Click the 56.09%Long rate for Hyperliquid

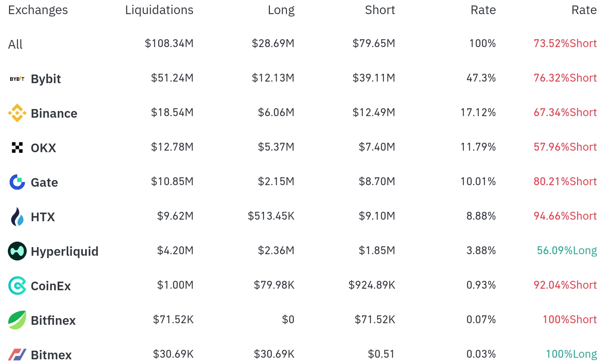coord(567,251)
